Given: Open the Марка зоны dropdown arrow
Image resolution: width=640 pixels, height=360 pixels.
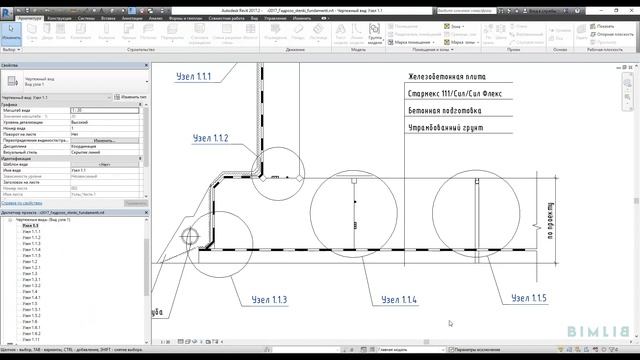Looking at the screenshot, I should point(478,42).
